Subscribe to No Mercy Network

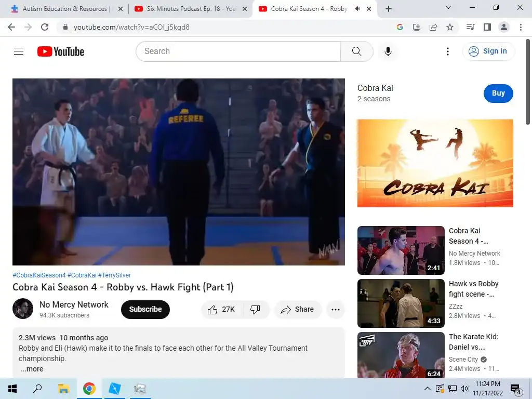pyautogui.click(x=145, y=310)
